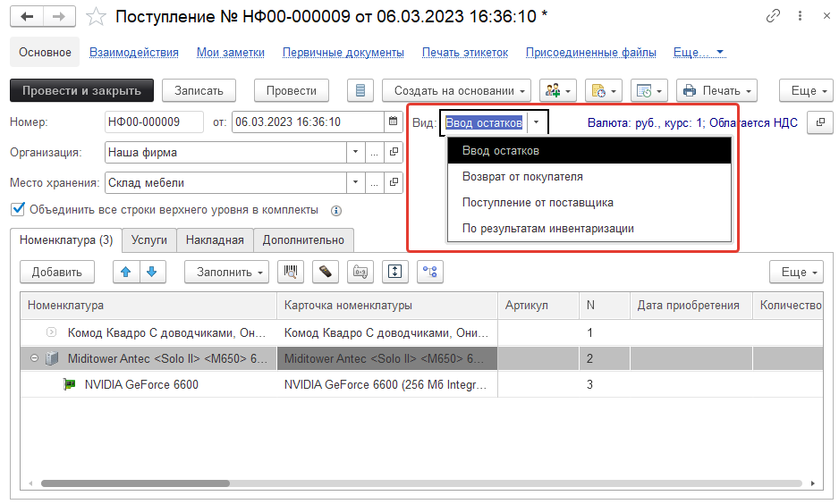Click the barcode scan icon
The image size is (839, 504).
(x=289, y=272)
